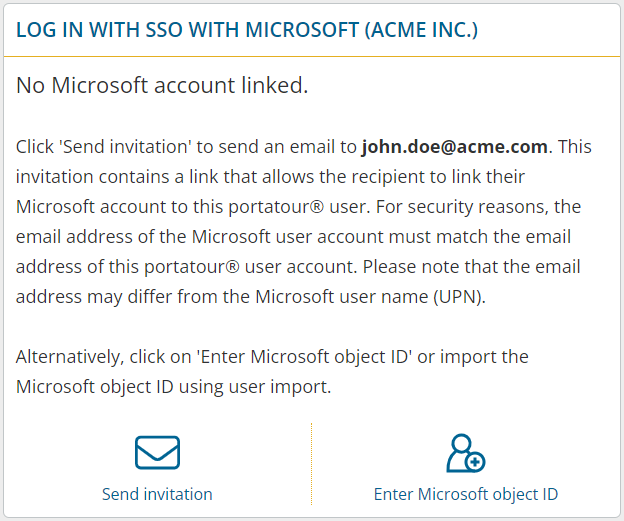Image resolution: width=624 pixels, height=521 pixels.
Task: Click the small plus badge on the person icon
Action: pyautogui.click(x=476, y=461)
